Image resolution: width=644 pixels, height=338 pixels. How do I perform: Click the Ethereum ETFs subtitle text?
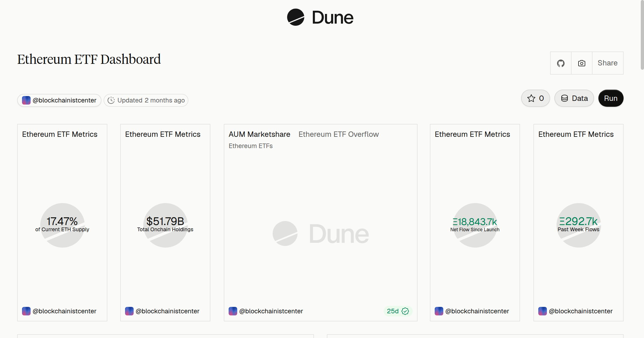(x=251, y=146)
